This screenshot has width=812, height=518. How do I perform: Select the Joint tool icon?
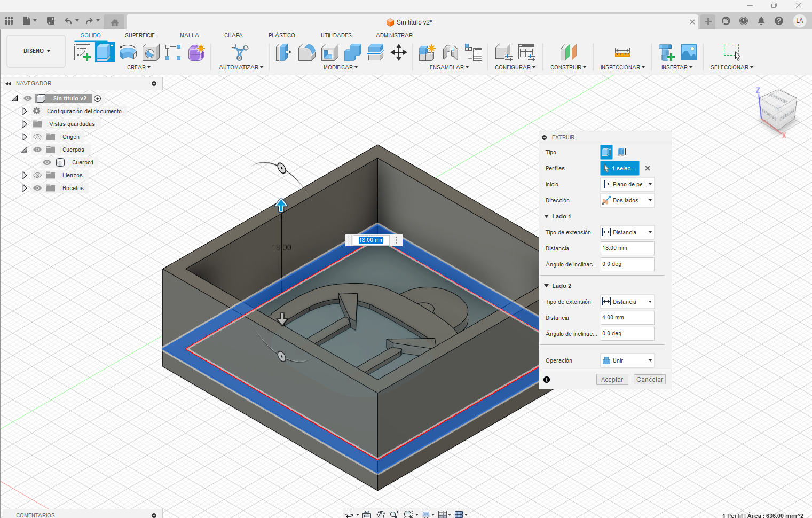451,52
